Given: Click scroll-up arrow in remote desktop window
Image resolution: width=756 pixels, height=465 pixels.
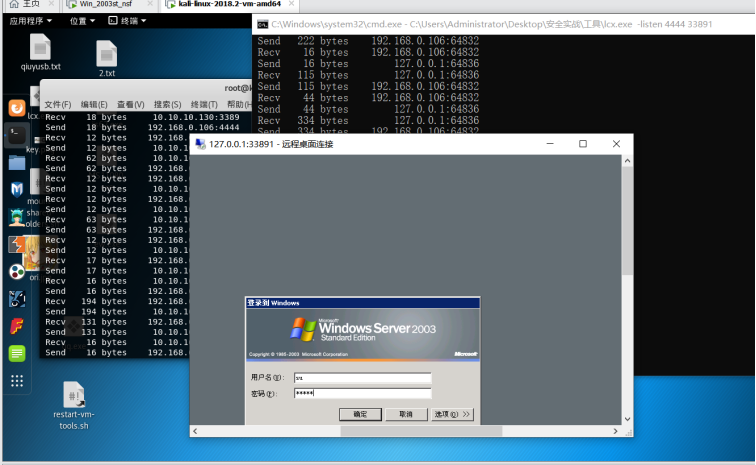Looking at the screenshot, I should click(x=627, y=161).
